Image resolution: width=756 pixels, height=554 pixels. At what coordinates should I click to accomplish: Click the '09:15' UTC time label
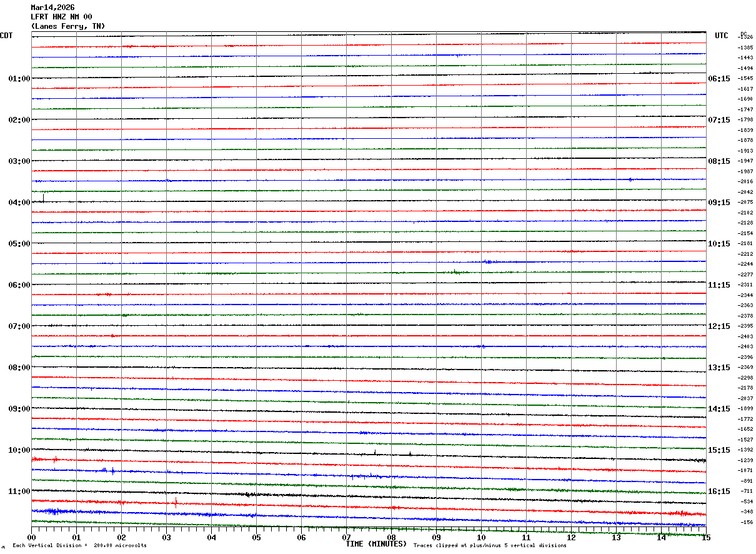pos(719,203)
